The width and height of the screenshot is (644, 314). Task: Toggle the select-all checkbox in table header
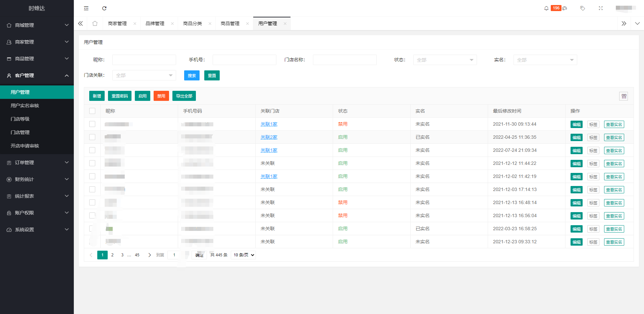(92, 111)
